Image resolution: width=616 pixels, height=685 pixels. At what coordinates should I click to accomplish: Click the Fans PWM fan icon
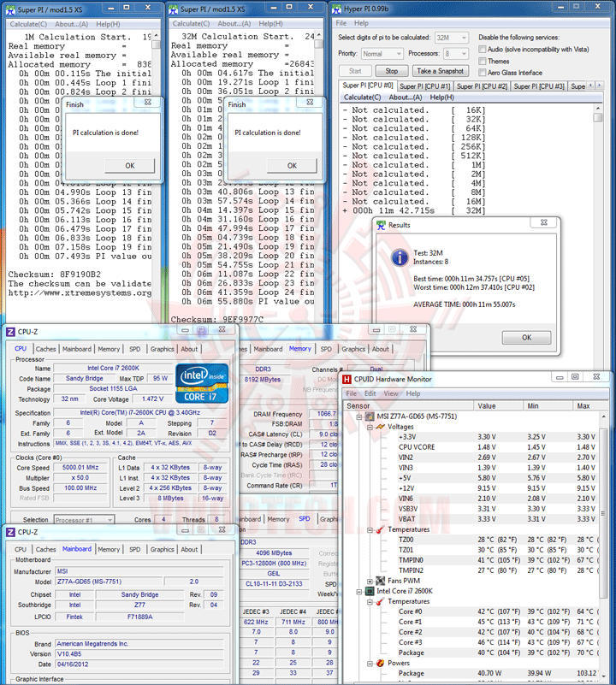pyautogui.click(x=381, y=581)
